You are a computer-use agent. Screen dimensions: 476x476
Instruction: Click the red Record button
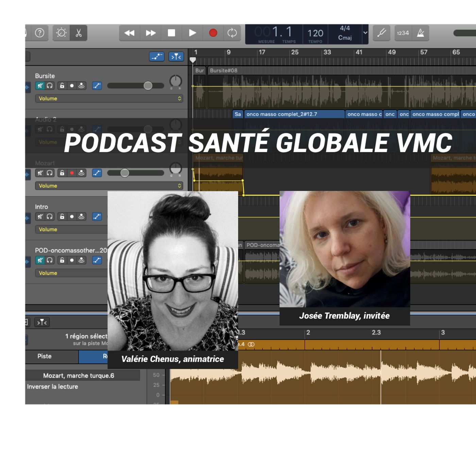pos(213,33)
